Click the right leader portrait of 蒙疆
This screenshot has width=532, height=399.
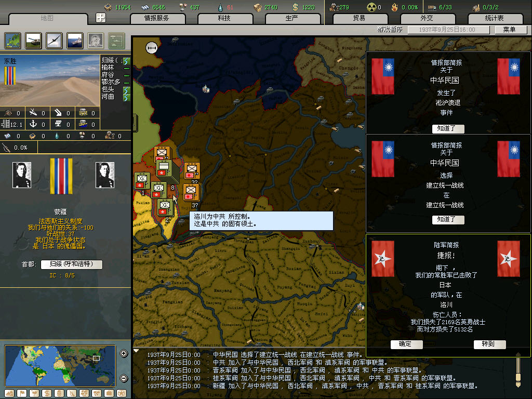pos(105,175)
